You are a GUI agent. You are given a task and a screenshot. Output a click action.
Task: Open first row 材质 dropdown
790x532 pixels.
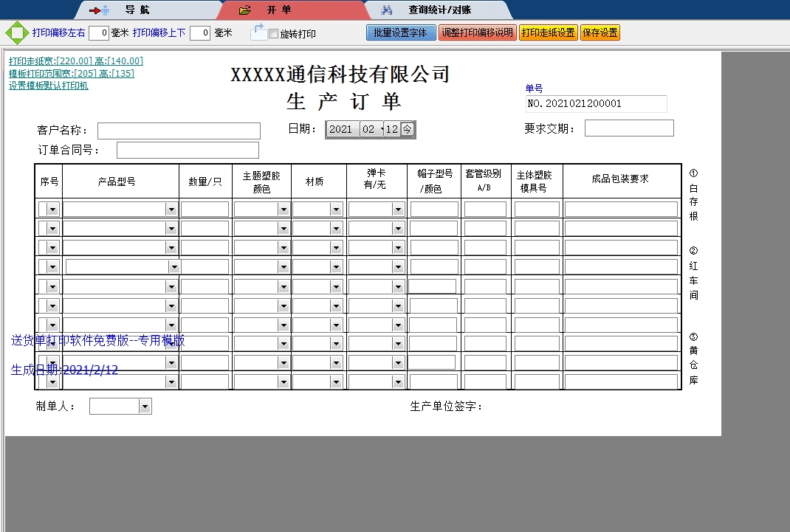click(x=336, y=210)
